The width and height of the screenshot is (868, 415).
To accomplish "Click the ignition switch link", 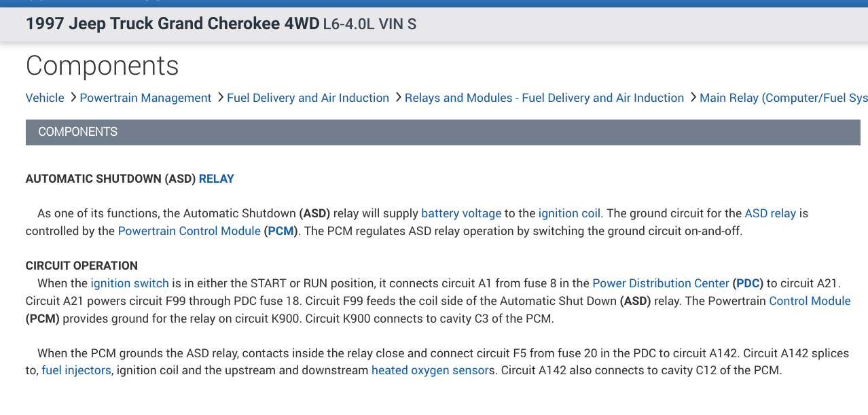I will coord(130,283).
